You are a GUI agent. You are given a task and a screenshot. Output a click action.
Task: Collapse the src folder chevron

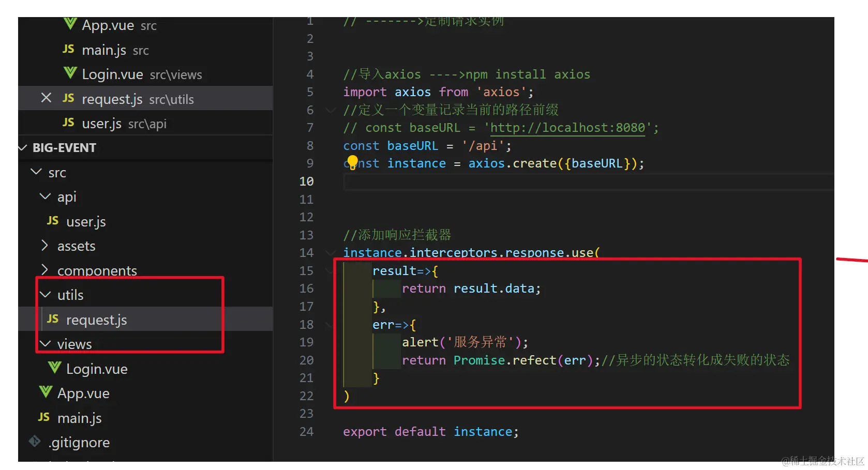(x=36, y=172)
